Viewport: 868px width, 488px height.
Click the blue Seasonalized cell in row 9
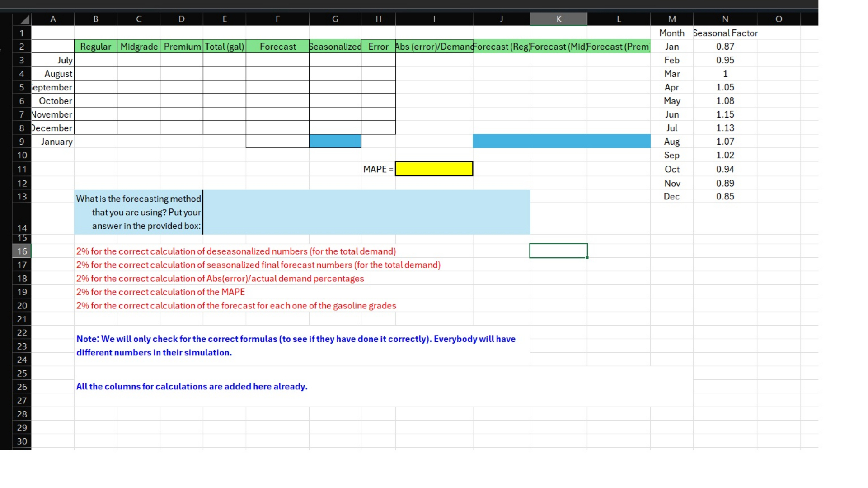pyautogui.click(x=335, y=141)
